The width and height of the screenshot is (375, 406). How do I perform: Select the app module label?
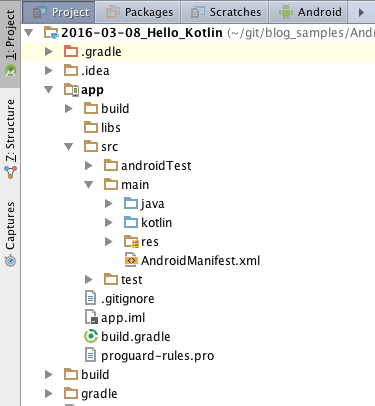coord(92,91)
